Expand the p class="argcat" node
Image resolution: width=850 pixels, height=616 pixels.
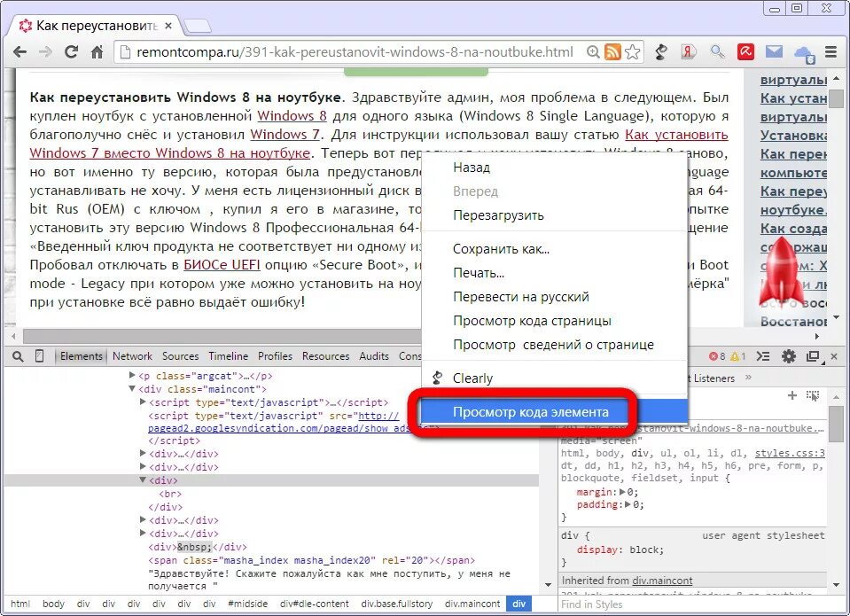pos(132,375)
